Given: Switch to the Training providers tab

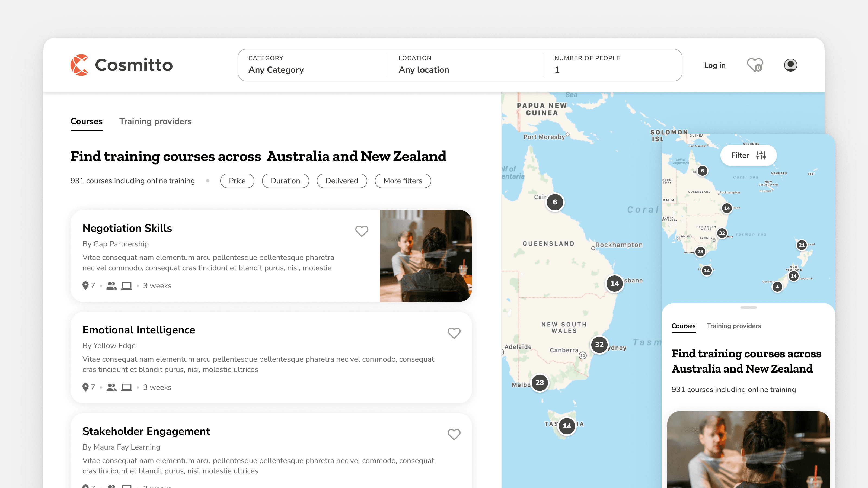Looking at the screenshot, I should [155, 121].
